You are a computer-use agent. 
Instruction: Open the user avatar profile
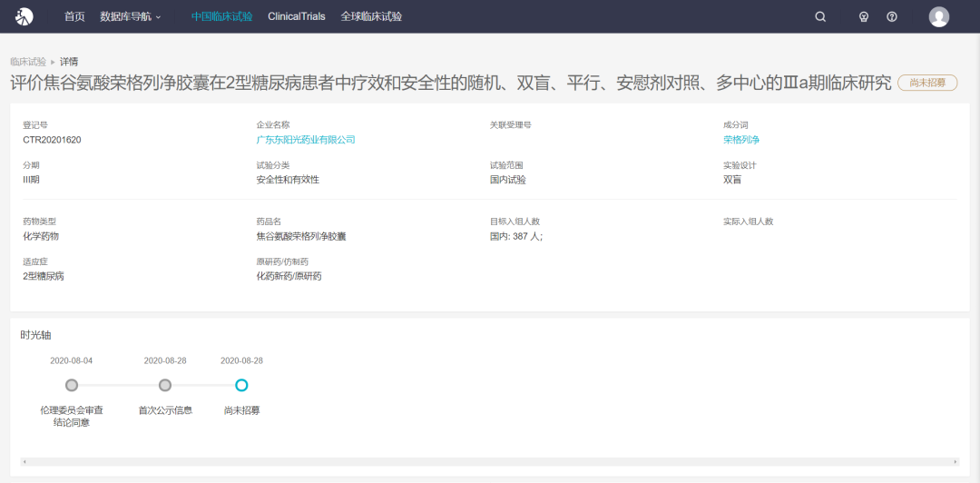(939, 17)
